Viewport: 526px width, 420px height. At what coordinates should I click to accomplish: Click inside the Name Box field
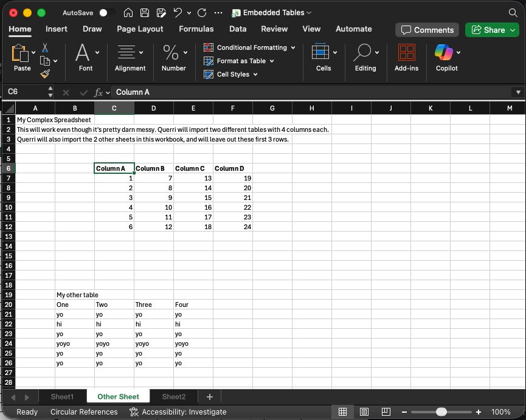(24, 92)
